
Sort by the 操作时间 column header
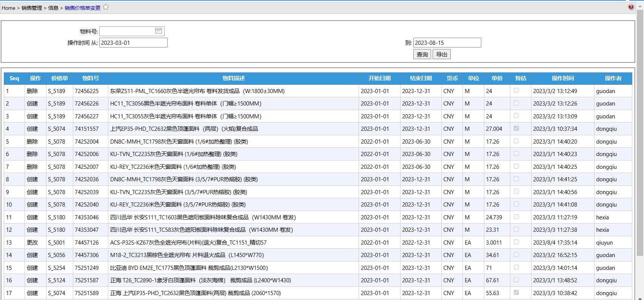(562, 78)
